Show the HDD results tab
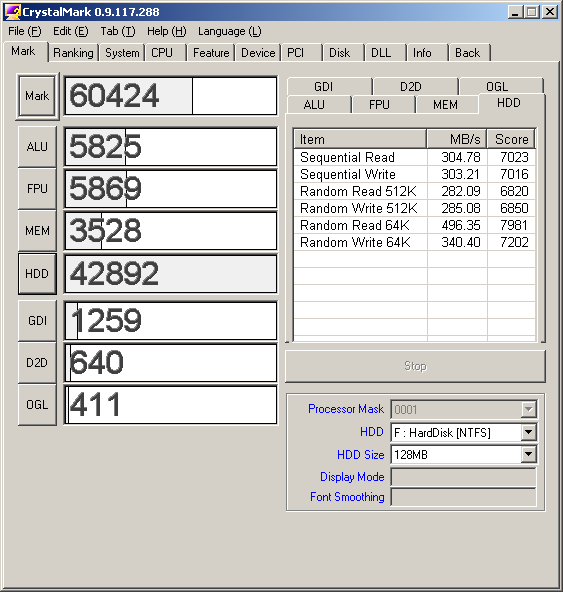Screen dimensions: 563x592 click(512, 103)
